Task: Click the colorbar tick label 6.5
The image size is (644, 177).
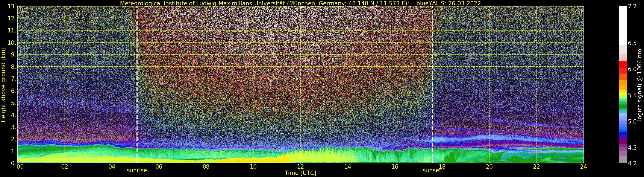Action: (x=632, y=43)
